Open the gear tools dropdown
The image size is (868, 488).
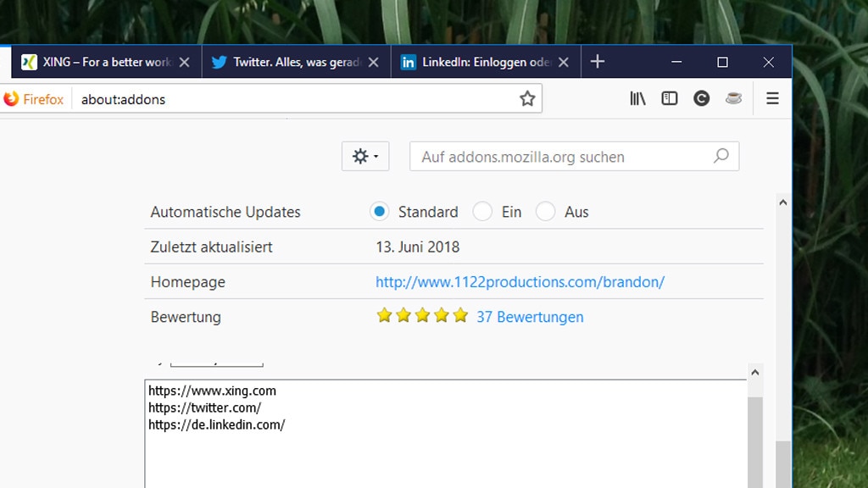pyautogui.click(x=365, y=157)
